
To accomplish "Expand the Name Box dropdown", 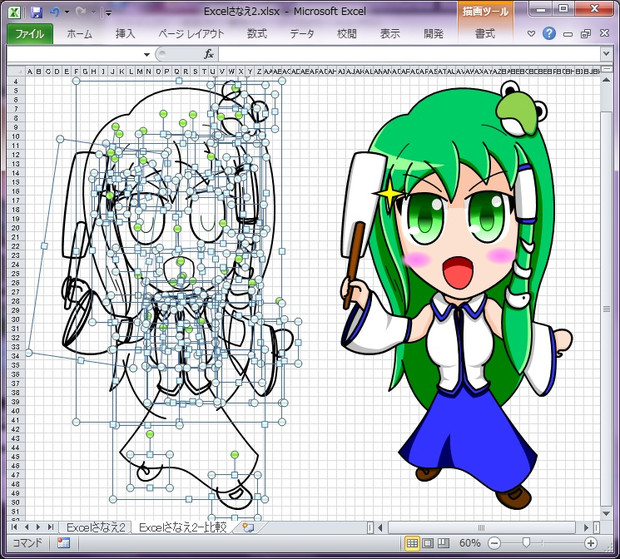I will pyautogui.click(x=147, y=55).
